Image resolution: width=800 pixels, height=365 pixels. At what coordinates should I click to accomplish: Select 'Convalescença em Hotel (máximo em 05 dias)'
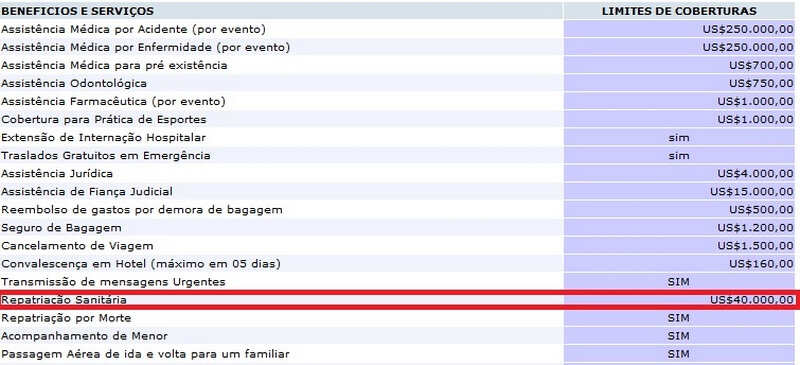[141, 264]
